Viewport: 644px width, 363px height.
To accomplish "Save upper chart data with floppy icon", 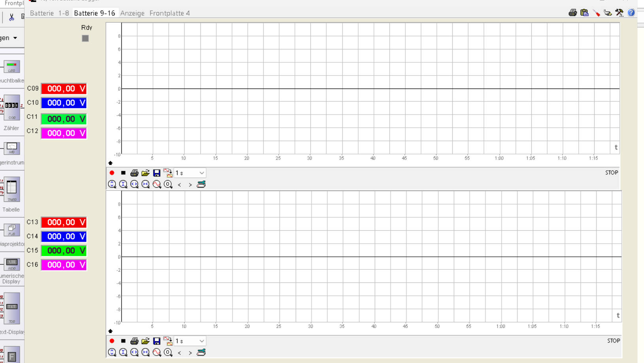I will click(x=157, y=173).
